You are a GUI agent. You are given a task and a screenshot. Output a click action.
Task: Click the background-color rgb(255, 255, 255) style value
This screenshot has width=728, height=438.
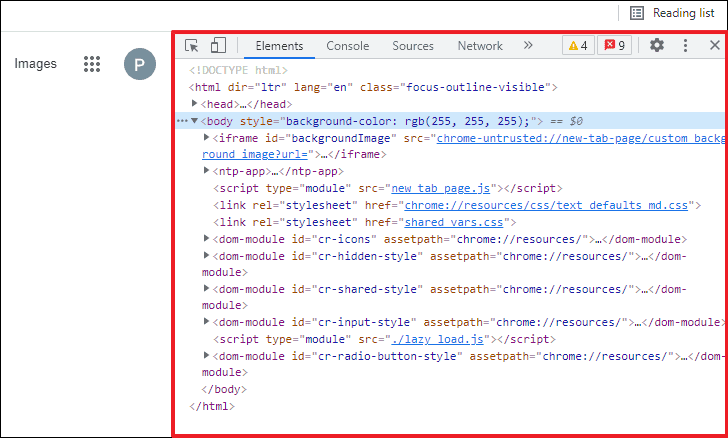(x=408, y=121)
